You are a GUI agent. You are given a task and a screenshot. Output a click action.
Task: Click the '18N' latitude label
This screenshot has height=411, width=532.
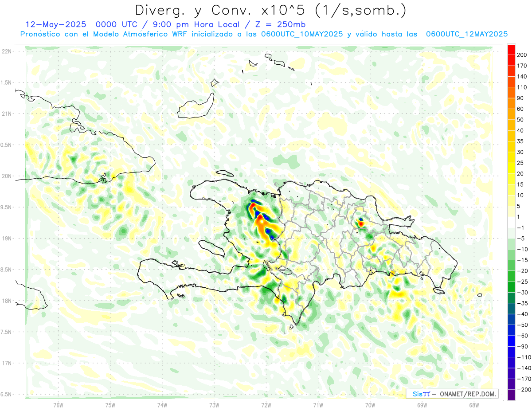click(x=7, y=301)
